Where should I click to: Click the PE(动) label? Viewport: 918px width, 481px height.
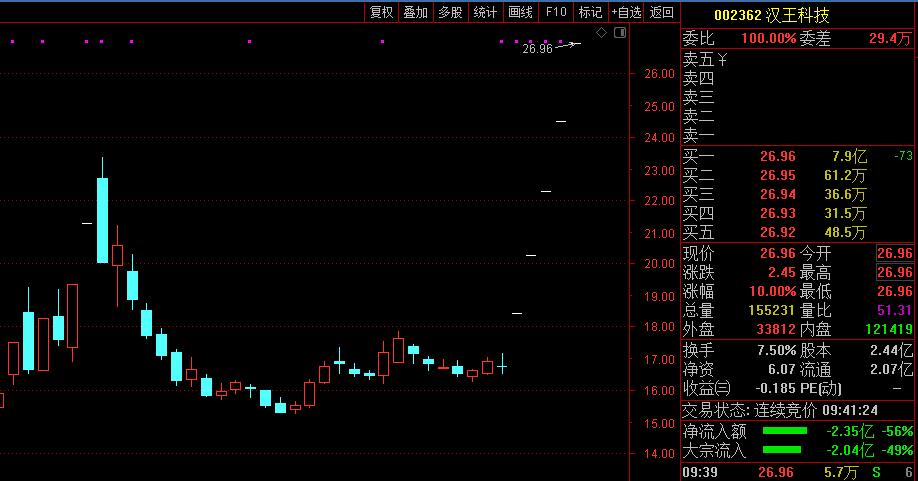tap(821, 388)
